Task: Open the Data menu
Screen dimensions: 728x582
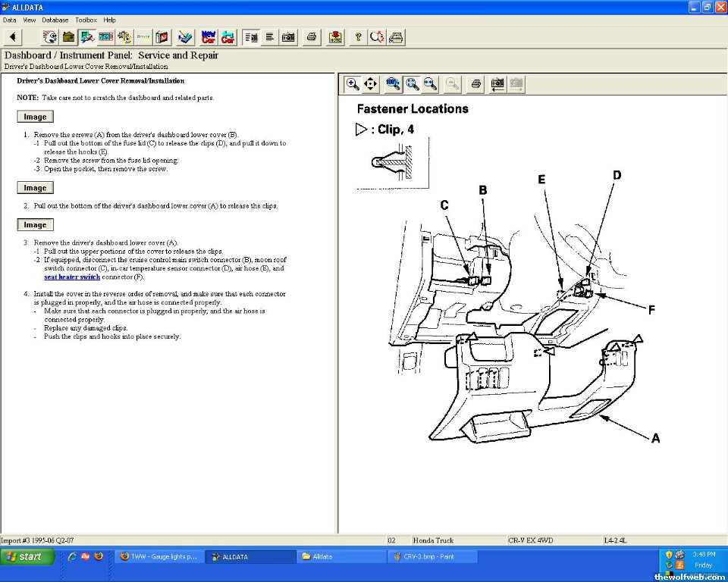Action: coord(9,20)
